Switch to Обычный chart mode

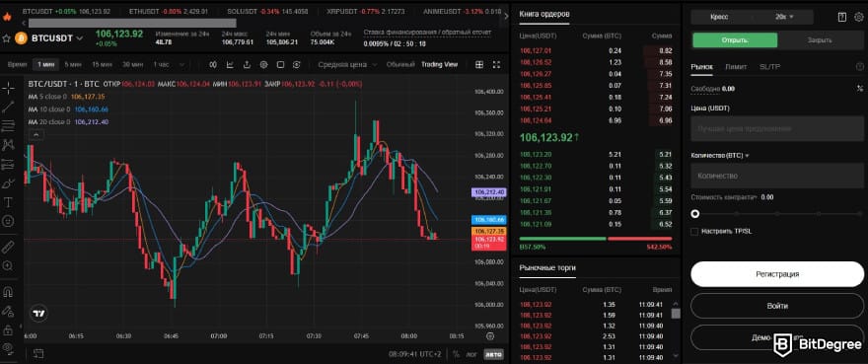click(x=400, y=65)
